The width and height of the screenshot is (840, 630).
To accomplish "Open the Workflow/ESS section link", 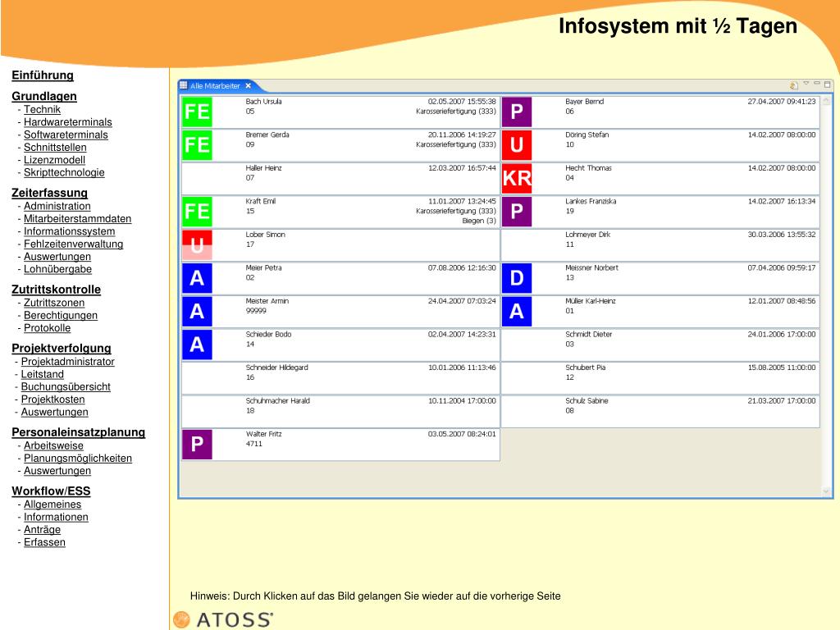I will click(52, 491).
